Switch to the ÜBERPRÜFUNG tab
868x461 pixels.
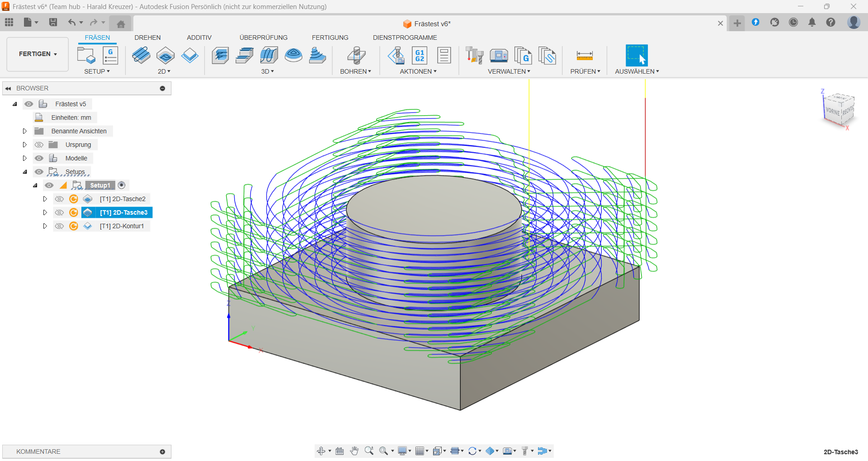(x=264, y=38)
